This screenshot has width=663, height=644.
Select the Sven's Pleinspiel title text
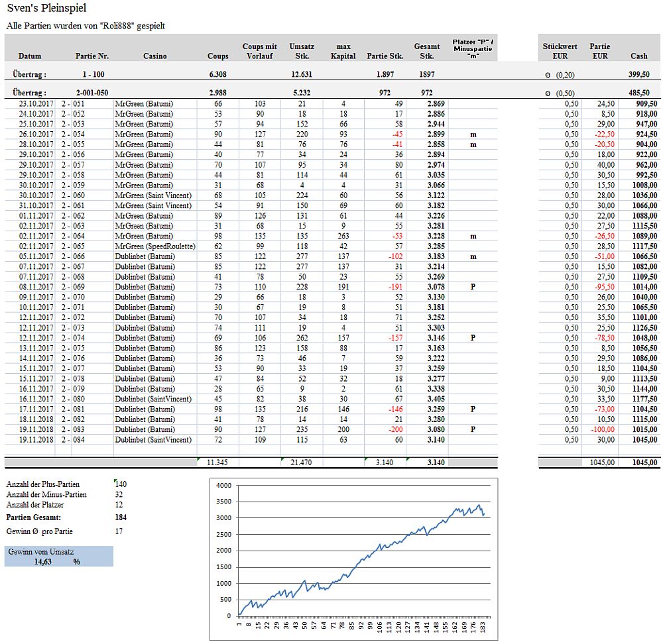tap(46, 9)
